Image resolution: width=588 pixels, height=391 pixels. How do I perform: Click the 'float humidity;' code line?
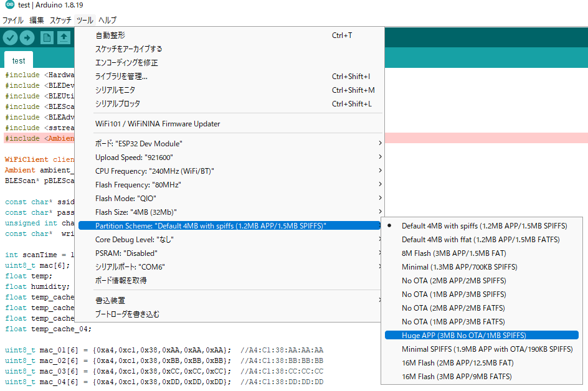(37, 286)
